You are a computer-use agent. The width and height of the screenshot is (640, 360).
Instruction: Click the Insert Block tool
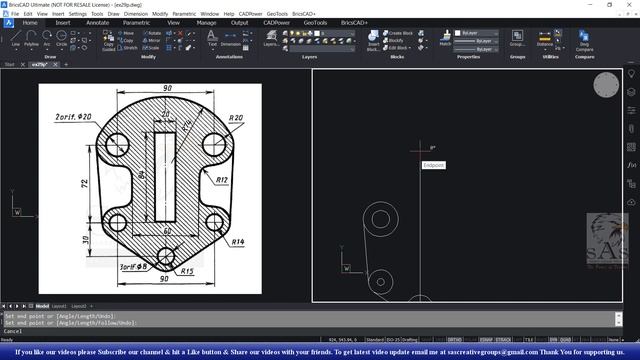373,40
